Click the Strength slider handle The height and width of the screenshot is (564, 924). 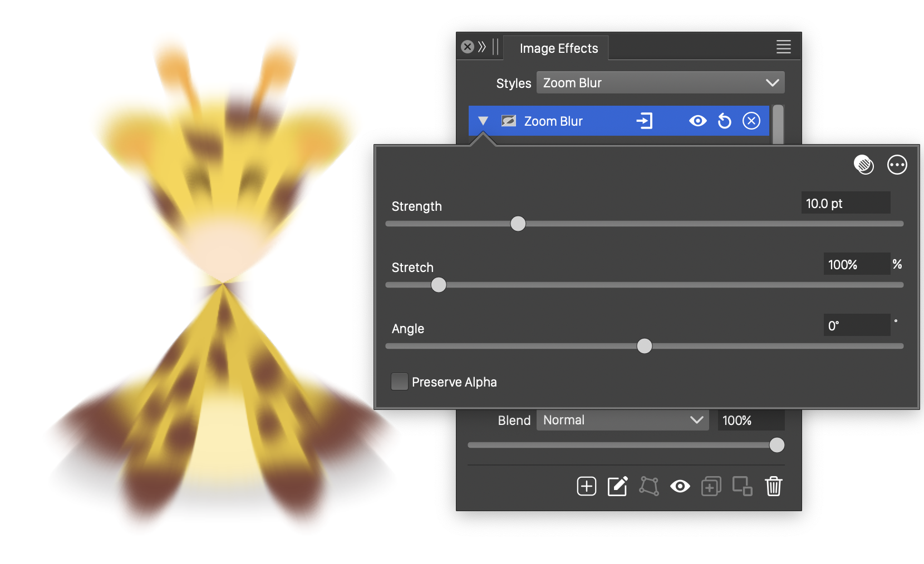(518, 224)
